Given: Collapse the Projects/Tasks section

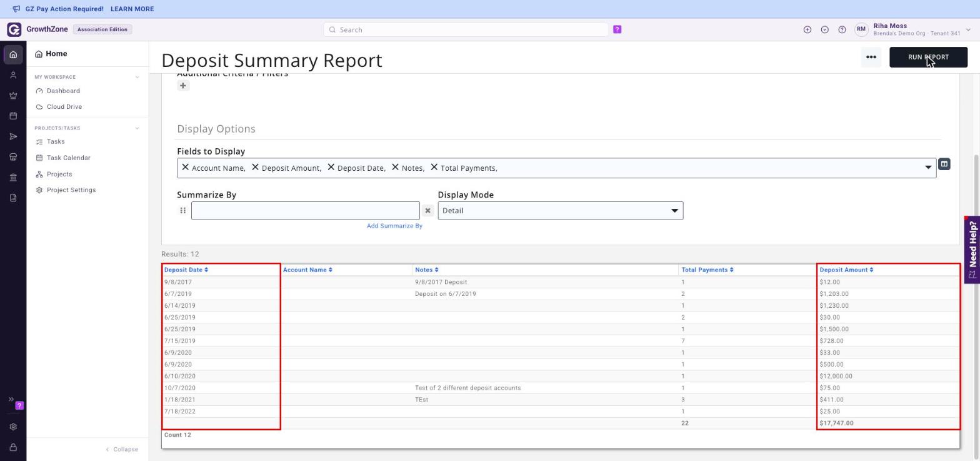Looking at the screenshot, I should pos(137,128).
